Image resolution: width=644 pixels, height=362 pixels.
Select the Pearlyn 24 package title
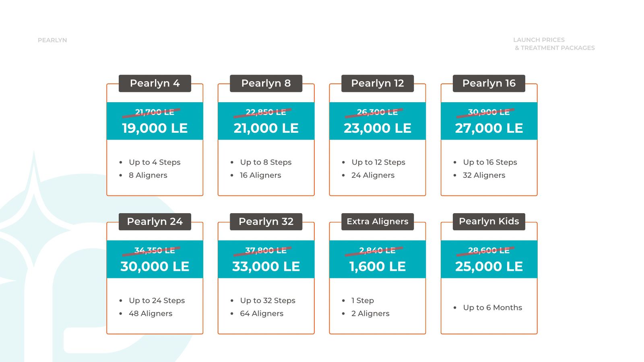[x=155, y=222]
